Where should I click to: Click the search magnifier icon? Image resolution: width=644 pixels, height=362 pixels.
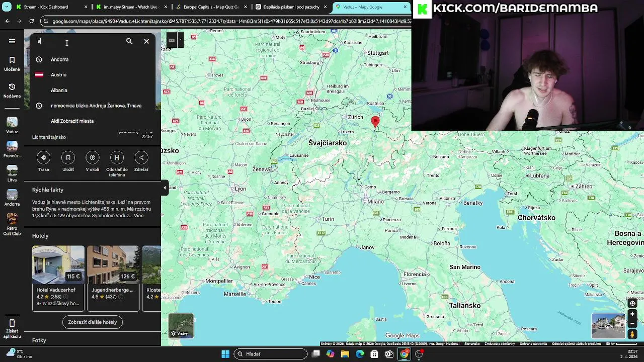[129, 41]
